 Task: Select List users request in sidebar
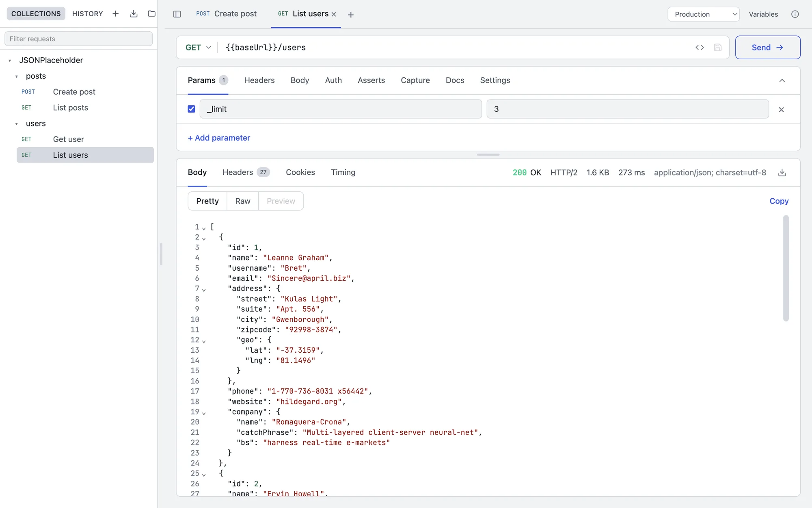point(85,155)
